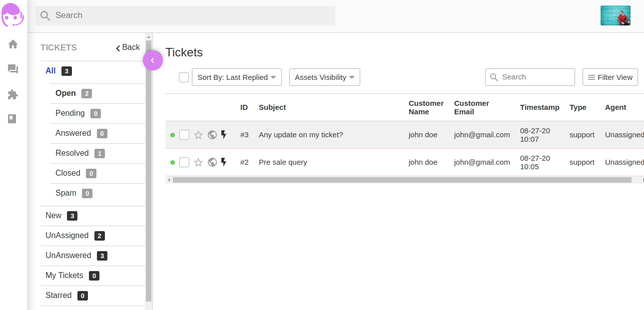Click the profile avatar thumbnail at top right

[615, 15]
